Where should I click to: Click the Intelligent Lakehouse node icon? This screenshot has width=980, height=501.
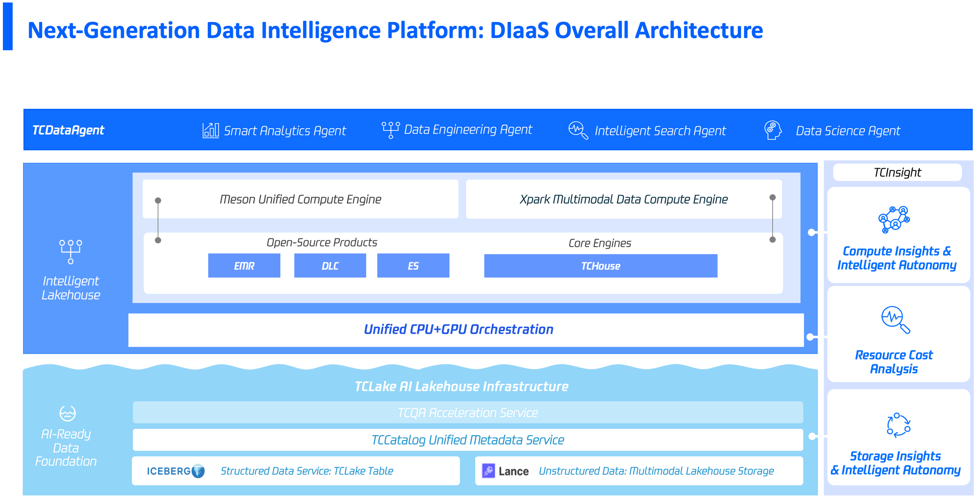coord(70,252)
